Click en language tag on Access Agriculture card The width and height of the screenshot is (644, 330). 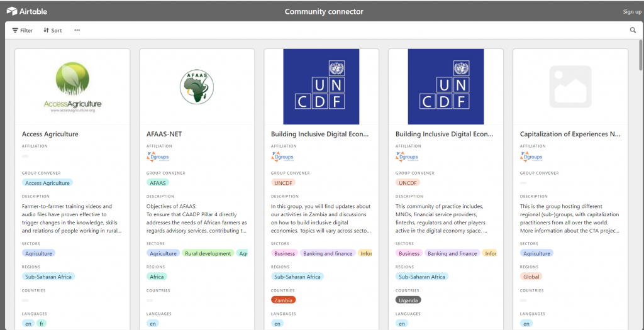pos(28,324)
